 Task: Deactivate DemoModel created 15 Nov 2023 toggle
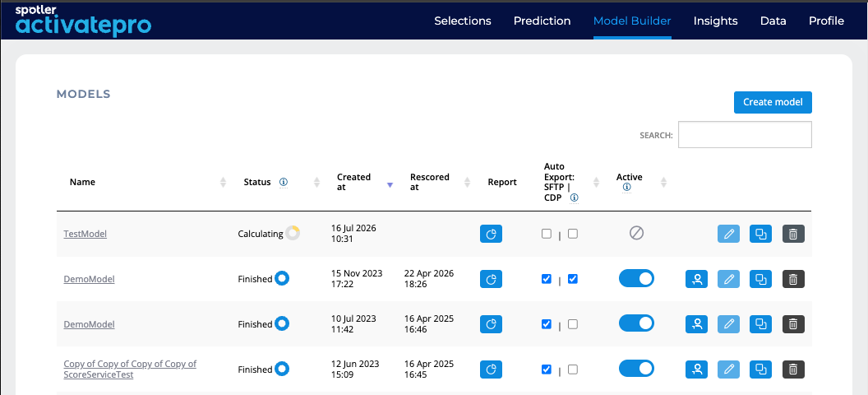[x=636, y=279]
